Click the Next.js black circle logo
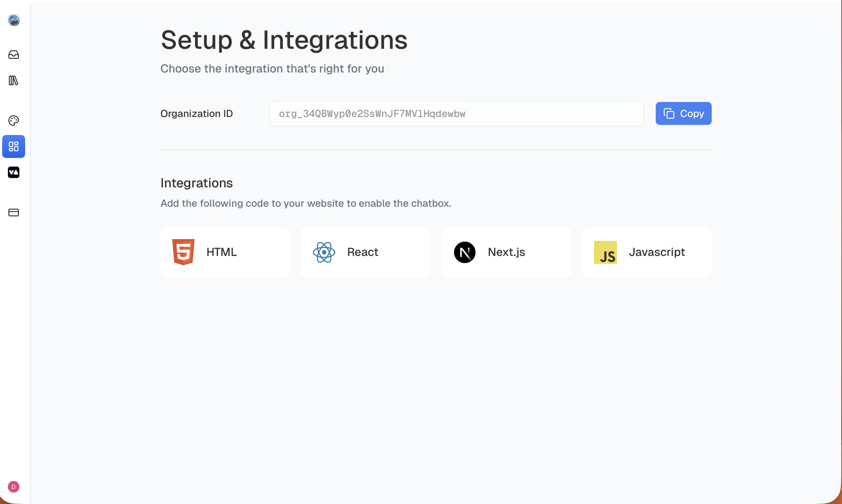The height and width of the screenshot is (504, 842). [x=465, y=252]
